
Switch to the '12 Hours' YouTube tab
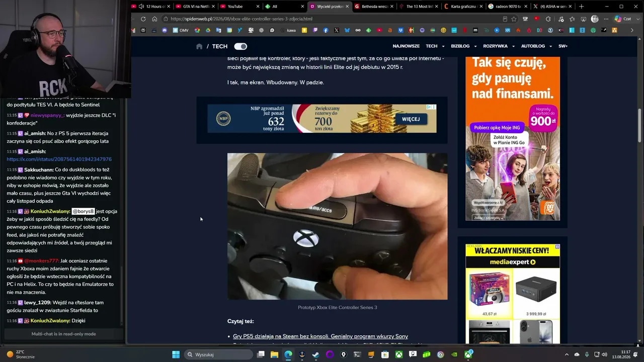(150, 7)
